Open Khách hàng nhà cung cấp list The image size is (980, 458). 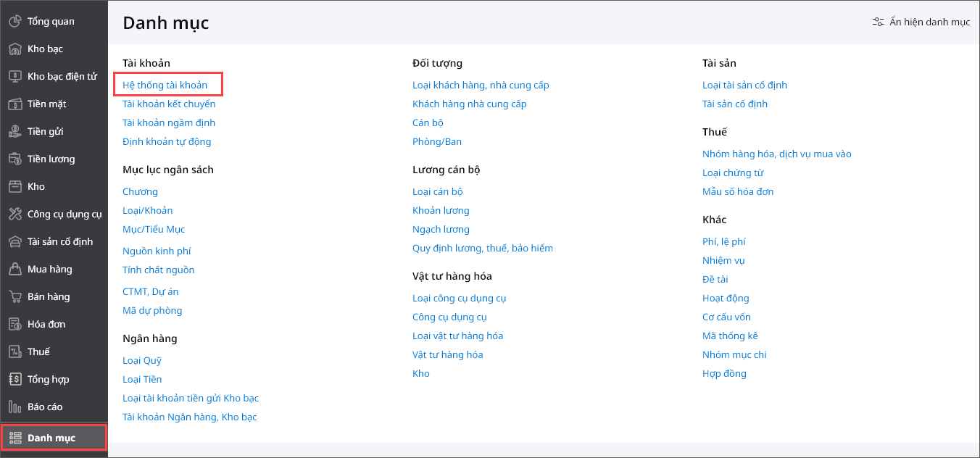(469, 104)
